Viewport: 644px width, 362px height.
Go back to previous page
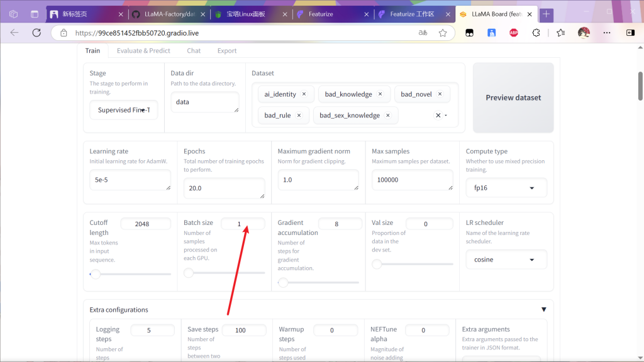click(14, 33)
